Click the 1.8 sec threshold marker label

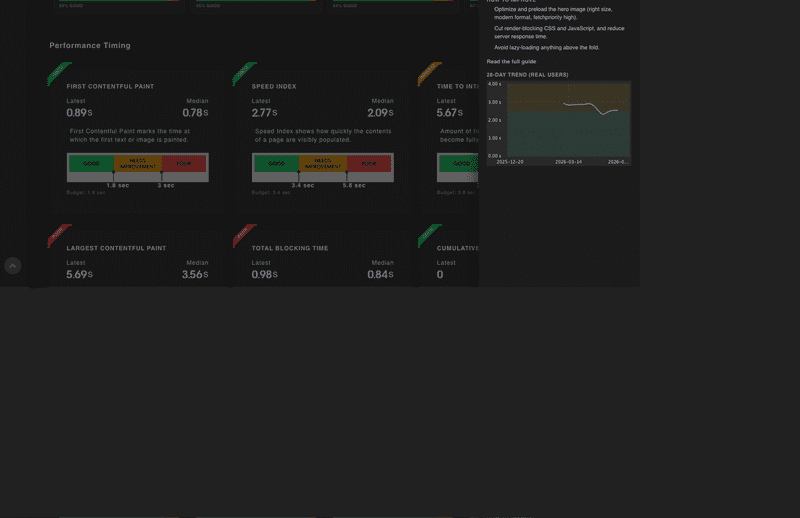[118, 186]
